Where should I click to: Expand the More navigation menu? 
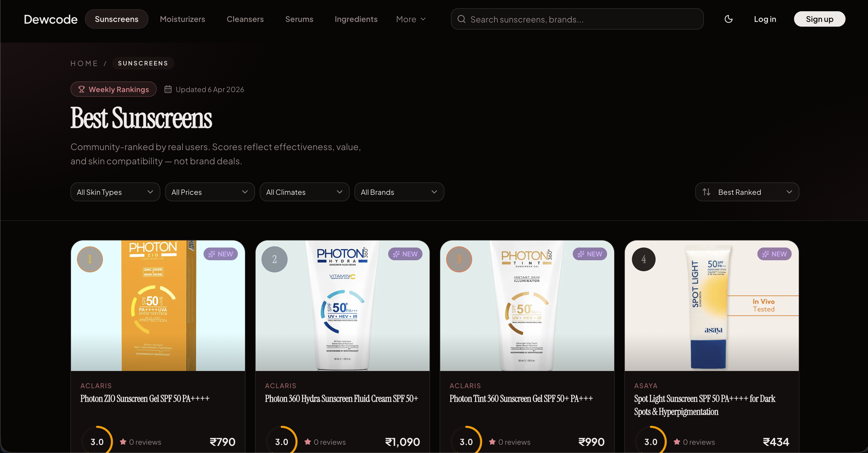click(411, 19)
